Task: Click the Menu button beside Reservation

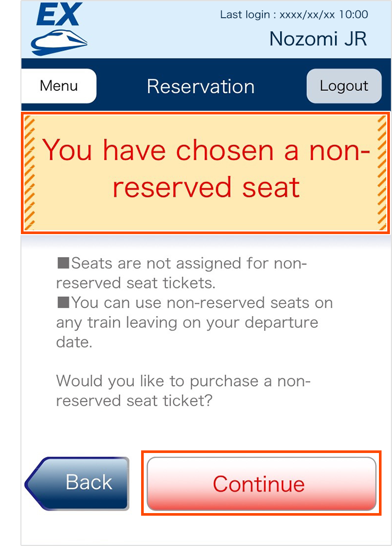Action: [59, 86]
